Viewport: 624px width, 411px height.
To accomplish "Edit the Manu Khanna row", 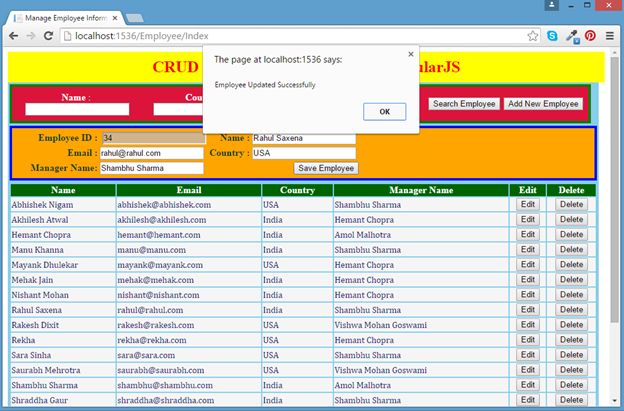I will coord(528,250).
